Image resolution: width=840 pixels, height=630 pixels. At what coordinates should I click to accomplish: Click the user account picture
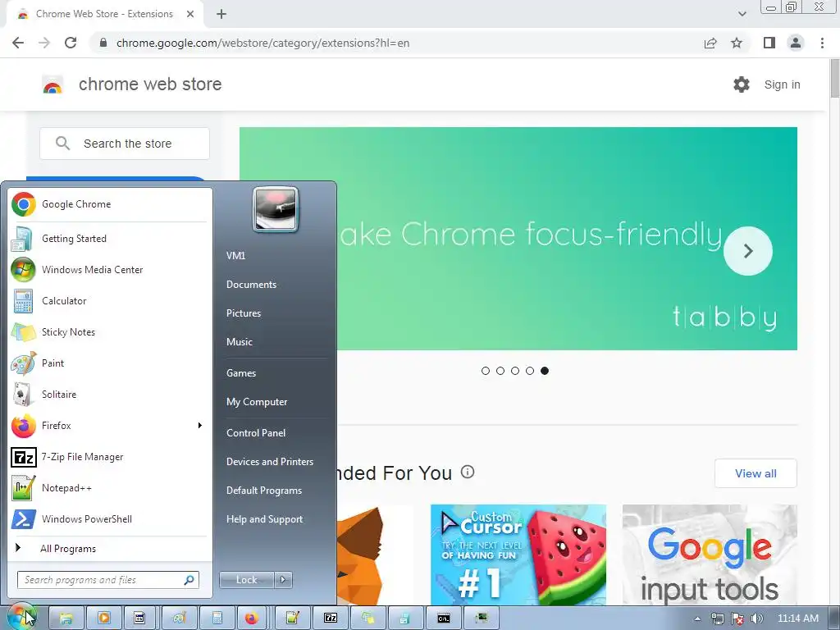tap(276, 209)
